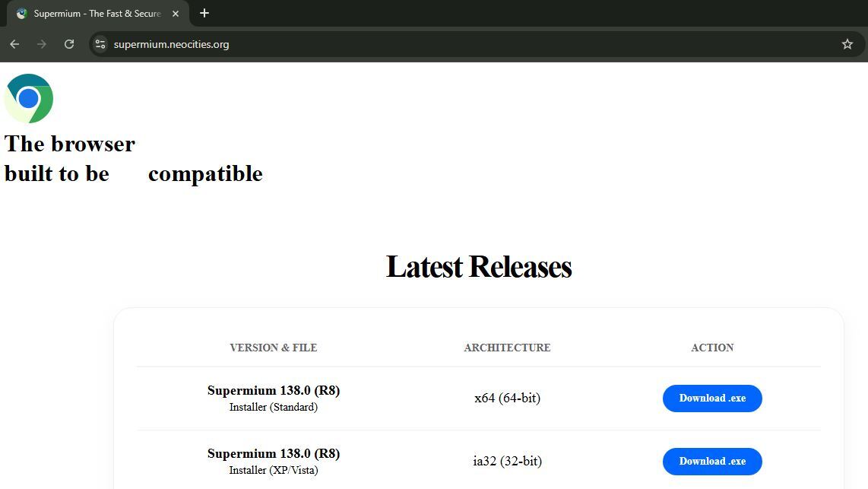This screenshot has height=489, width=868.
Task: Click the Supermium logo on the page
Action: click(29, 98)
